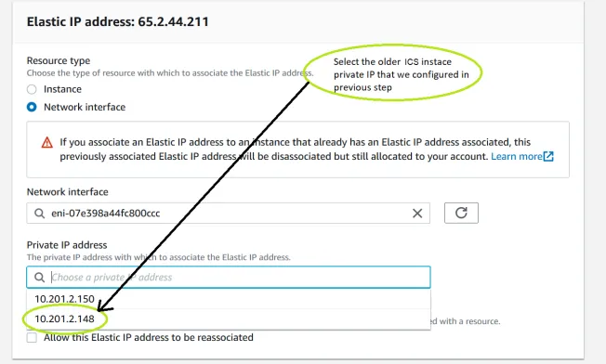This screenshot has height=364, width=606.
Task: Click the Resource type description text
Action: [170, 73]
